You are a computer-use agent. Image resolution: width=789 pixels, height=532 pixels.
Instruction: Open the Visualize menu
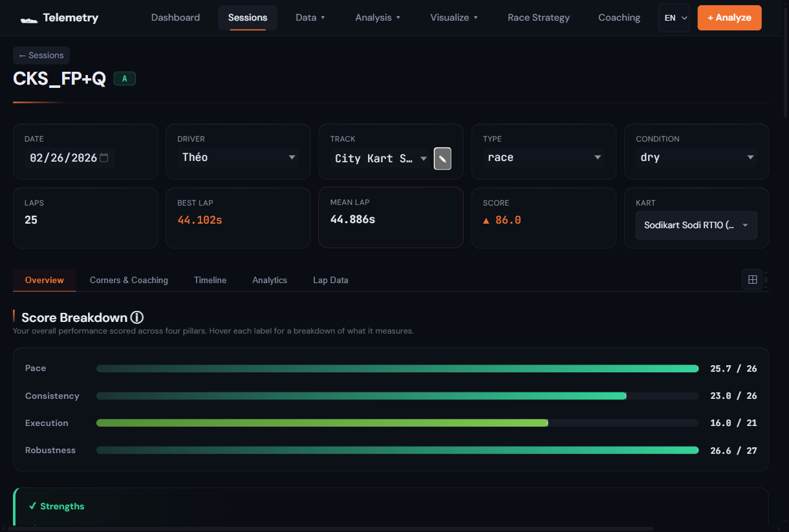454,17
